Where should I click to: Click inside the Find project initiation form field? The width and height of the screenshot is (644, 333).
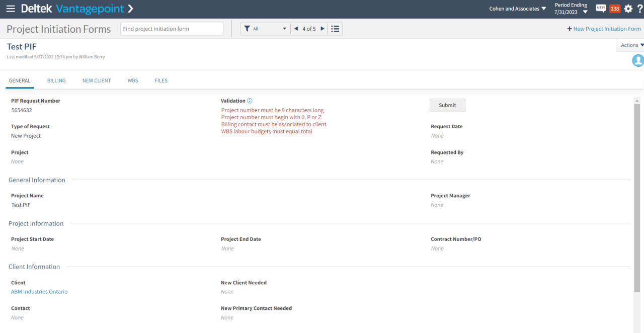click(171, 28)
